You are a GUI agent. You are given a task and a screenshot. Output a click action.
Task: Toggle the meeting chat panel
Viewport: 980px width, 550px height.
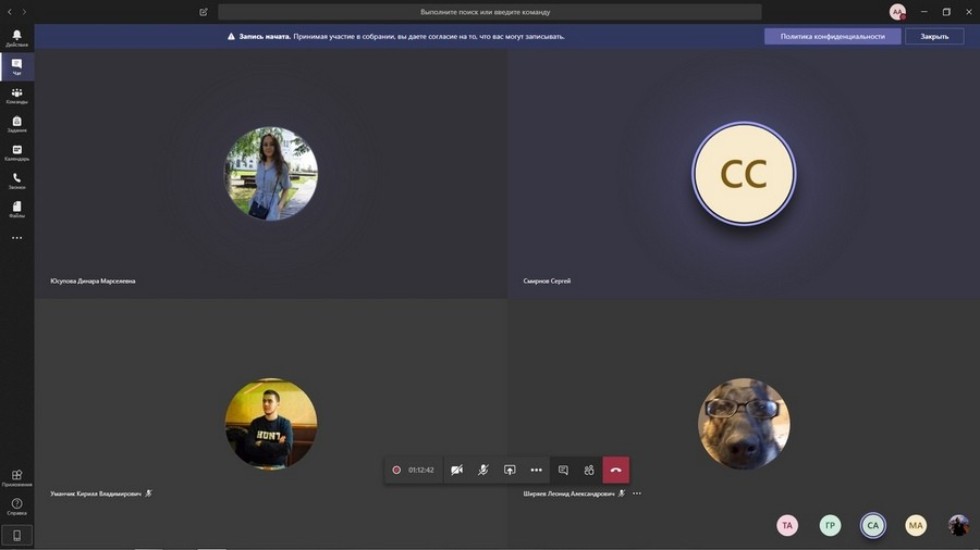click(x=563, y=470)
